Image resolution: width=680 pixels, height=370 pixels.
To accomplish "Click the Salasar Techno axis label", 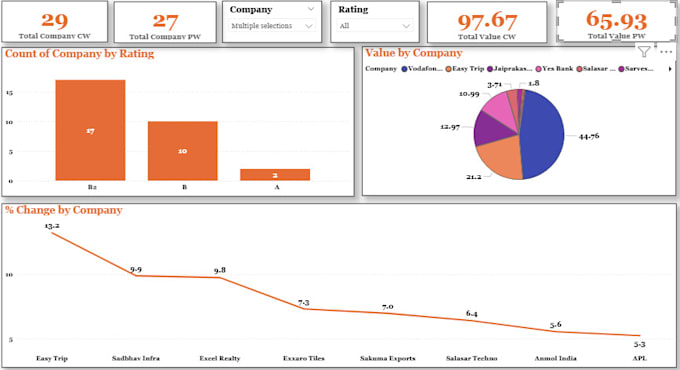I will 472,358.
